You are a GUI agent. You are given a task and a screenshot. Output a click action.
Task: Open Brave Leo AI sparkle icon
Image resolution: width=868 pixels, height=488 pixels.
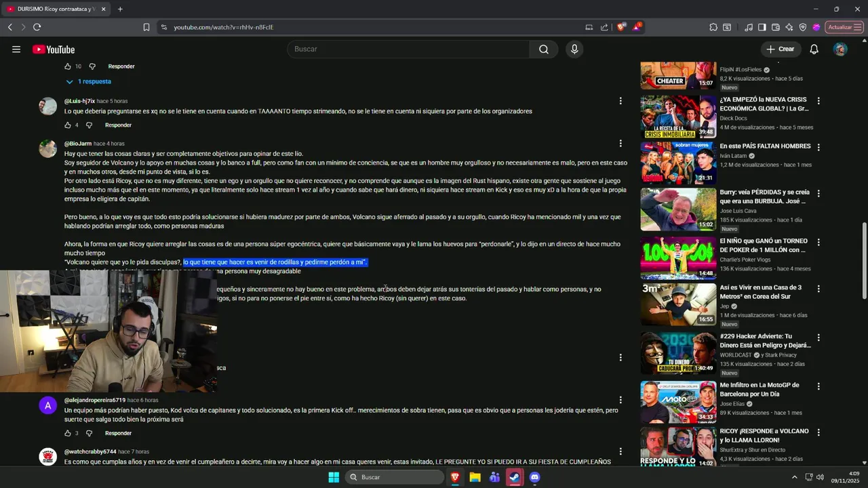pos(789,27)
